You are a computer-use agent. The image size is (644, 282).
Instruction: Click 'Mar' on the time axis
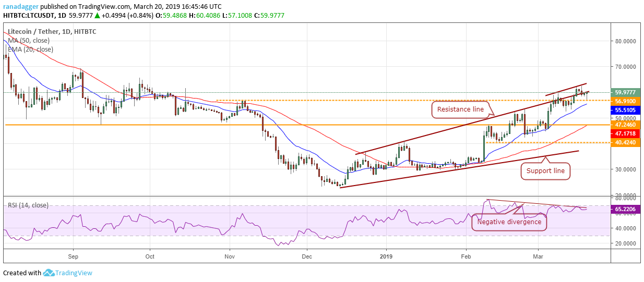click(538, 256)
